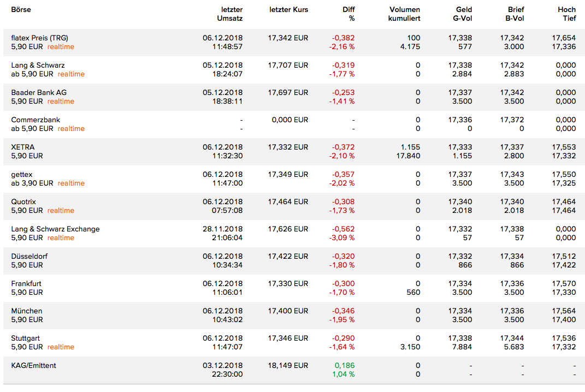585x392 pixels.
Task: Open the Stuttgart exchange row
Action: coord(26,338)
